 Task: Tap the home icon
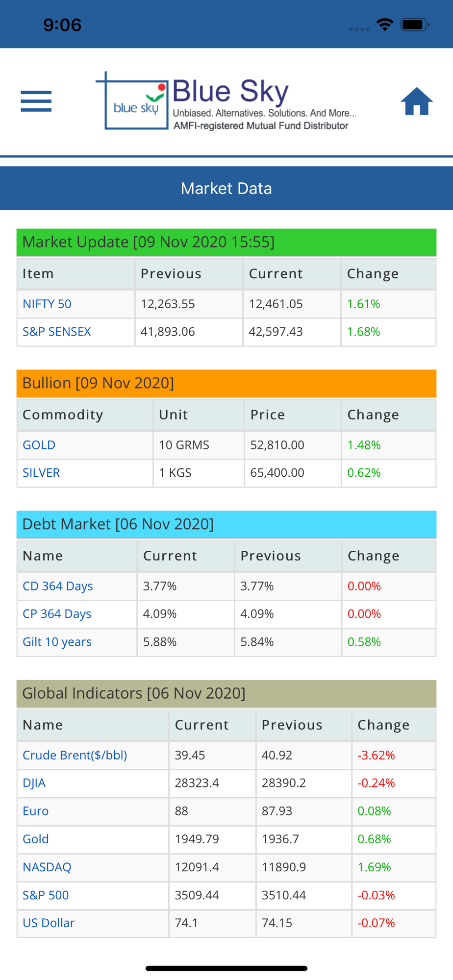coord(417,101)
